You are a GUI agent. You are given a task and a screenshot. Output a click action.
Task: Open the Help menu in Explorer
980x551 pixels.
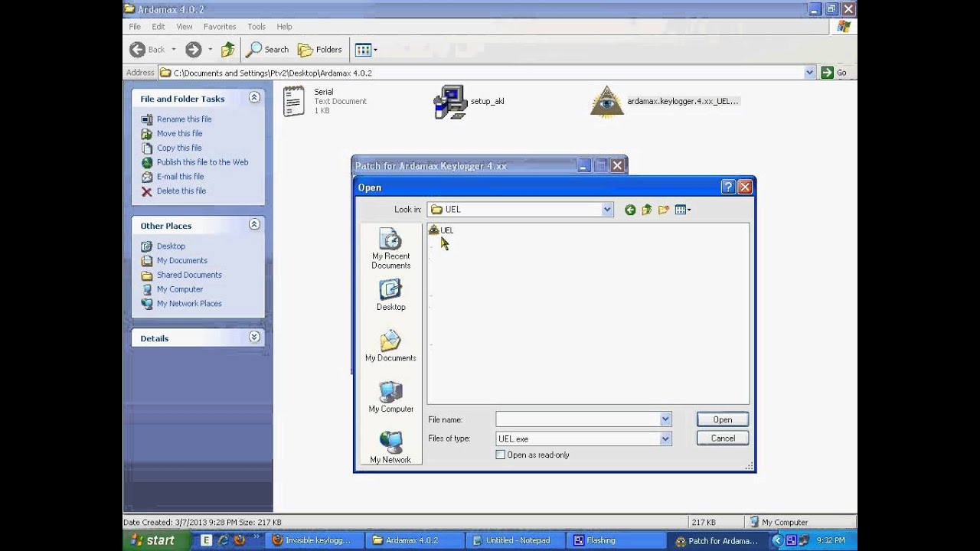click(x=284, y=26)
